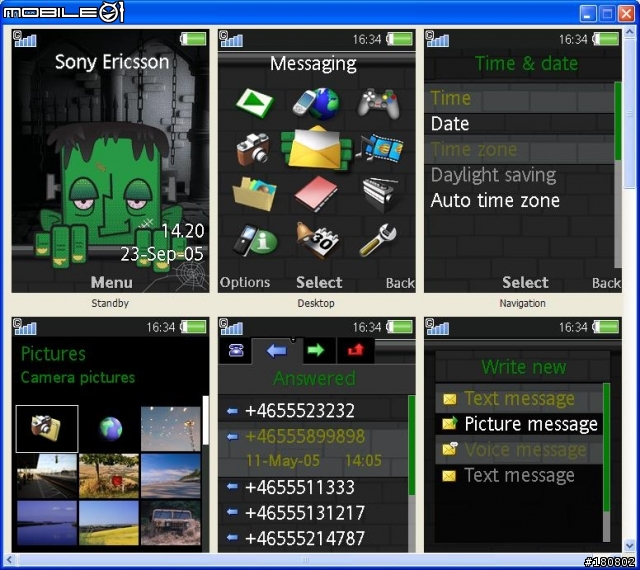The image size is (640, 570).
Task: Click window vertical scrollbar up arrow
Action: 629,33
